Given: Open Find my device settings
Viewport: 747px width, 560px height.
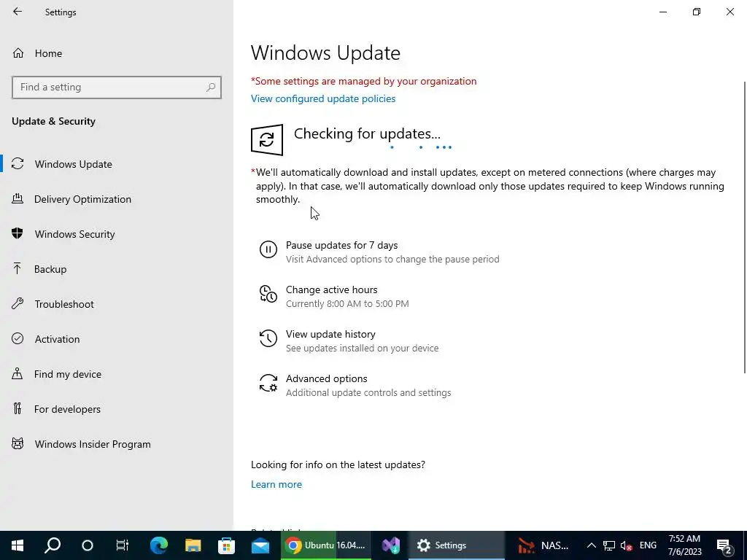Looking at the screenshot, I should tap(117, 374).
